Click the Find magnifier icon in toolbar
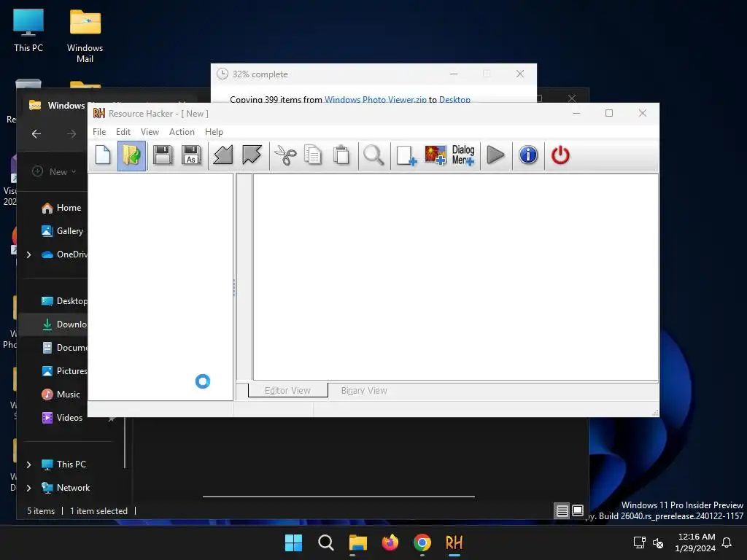Image resolution: width=747 pixels, height=560 pixels. click(x=373, y=155)
